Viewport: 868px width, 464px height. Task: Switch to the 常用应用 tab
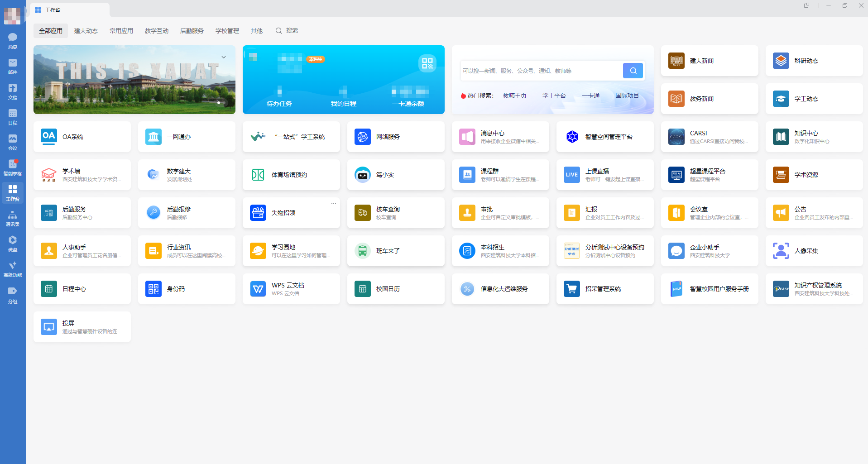coord(121,30)
